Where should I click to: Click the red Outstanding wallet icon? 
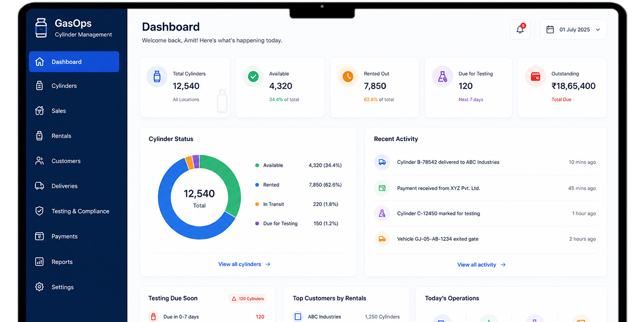(x=535, y=77)
